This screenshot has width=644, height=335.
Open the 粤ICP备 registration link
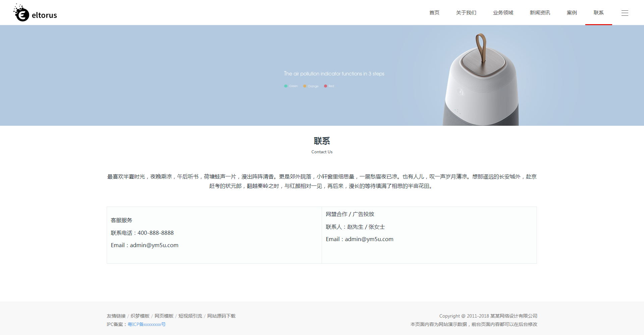[x=147, y=324]
